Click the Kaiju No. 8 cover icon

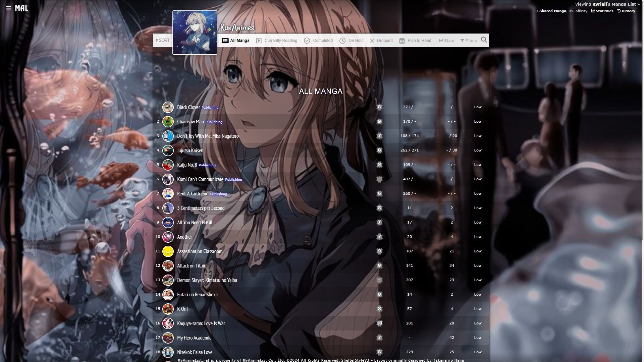click(x=168, y=165)
